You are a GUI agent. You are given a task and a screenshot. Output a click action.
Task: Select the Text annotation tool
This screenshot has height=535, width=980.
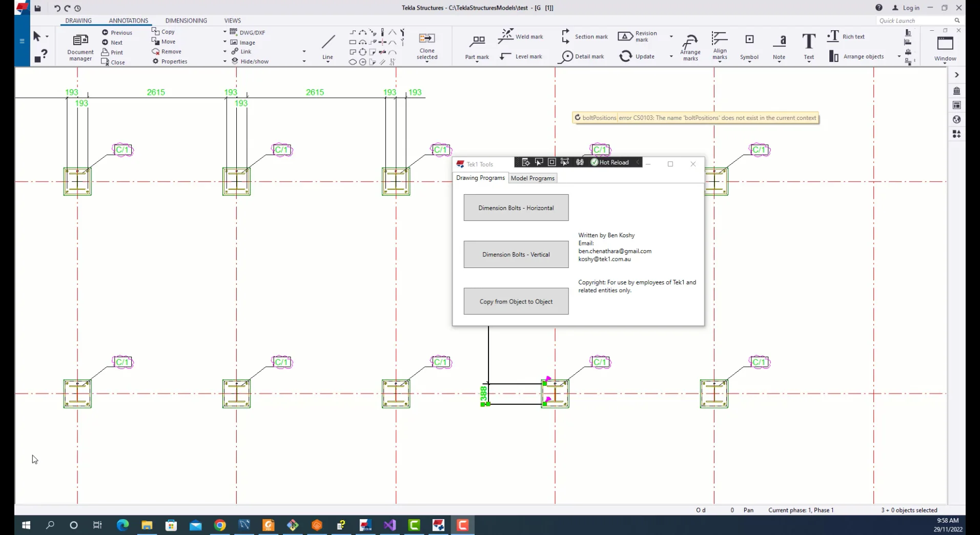pyautogui.click(x=809, y=47)
